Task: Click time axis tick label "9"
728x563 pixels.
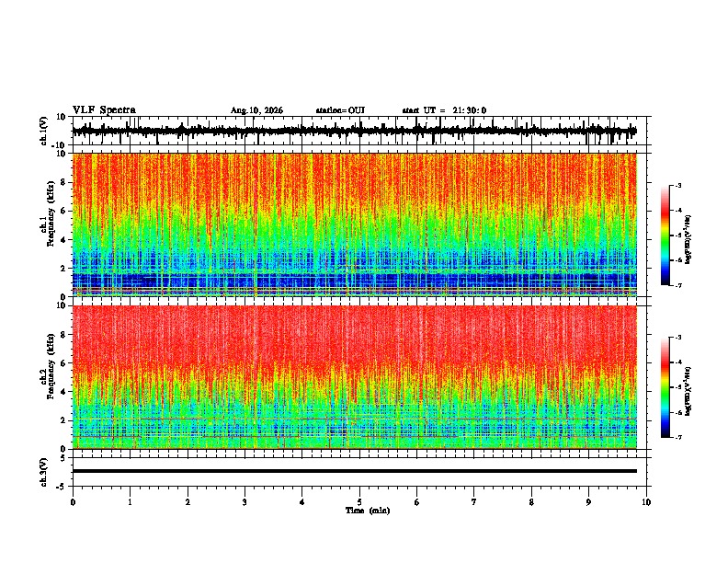Action: coord(588,502)
